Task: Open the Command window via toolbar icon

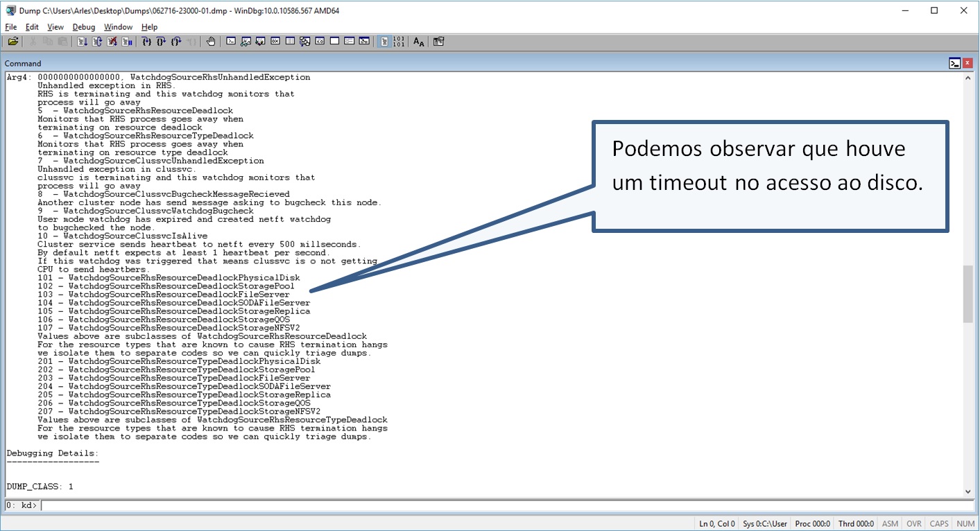Action: click(231, 42)
